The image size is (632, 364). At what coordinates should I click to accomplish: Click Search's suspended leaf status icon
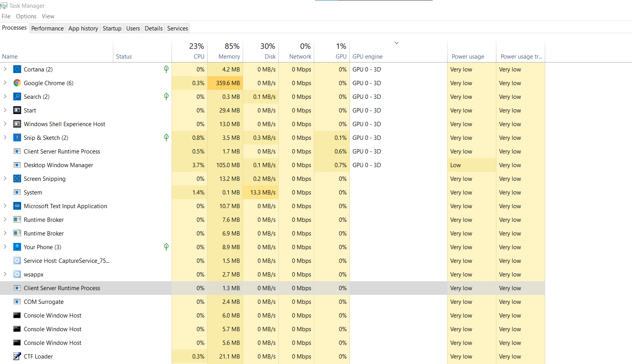point(166,96)
